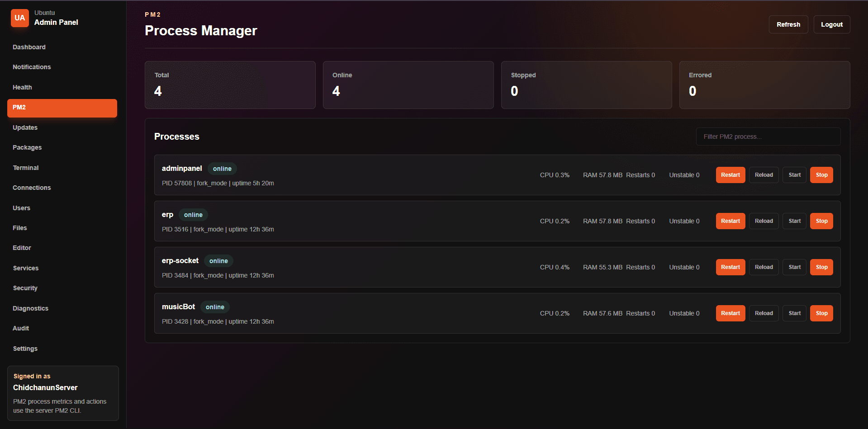
Task: Open Settings in sidebar
Action: click(25, 349)
